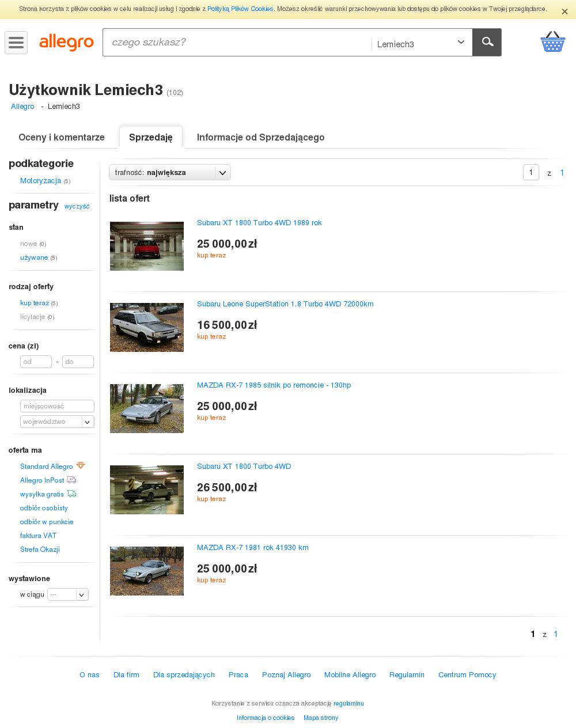Image resolution: width=576 pixels, height=728 pixels.
Task: Open MAZDA RX-7 1985 listing title
Action: [x=274, y=385]
